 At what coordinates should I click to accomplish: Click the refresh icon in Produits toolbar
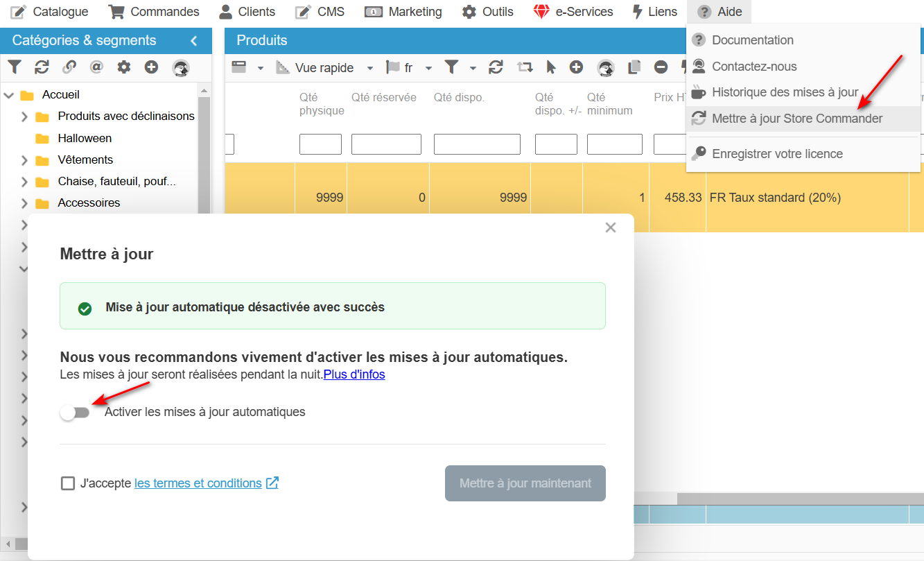pos(496,67)
